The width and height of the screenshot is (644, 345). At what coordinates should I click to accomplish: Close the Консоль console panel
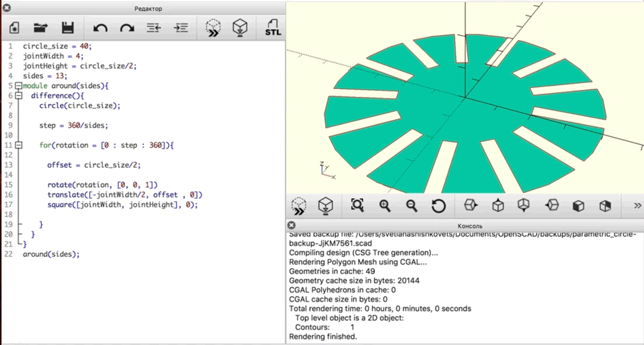coord(291,226)
